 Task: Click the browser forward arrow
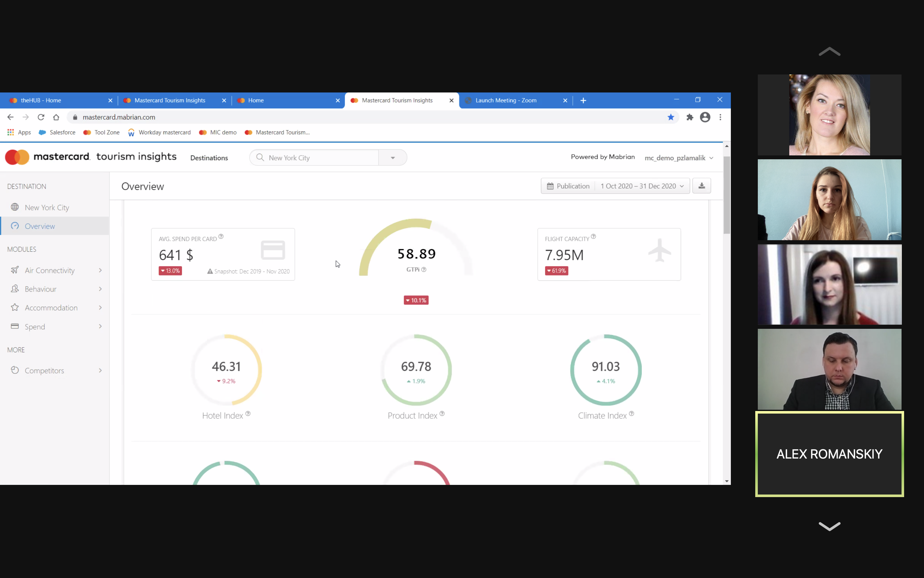tap(26, 117)
